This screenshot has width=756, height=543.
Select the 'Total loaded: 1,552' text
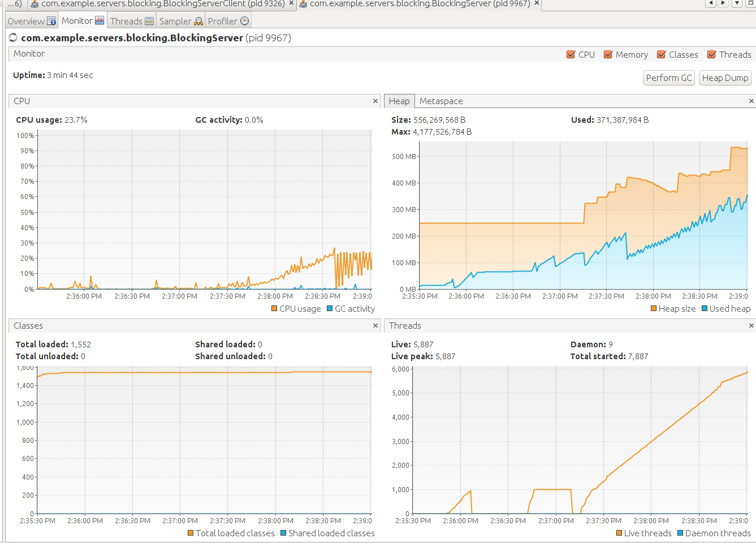coord(53,344)
